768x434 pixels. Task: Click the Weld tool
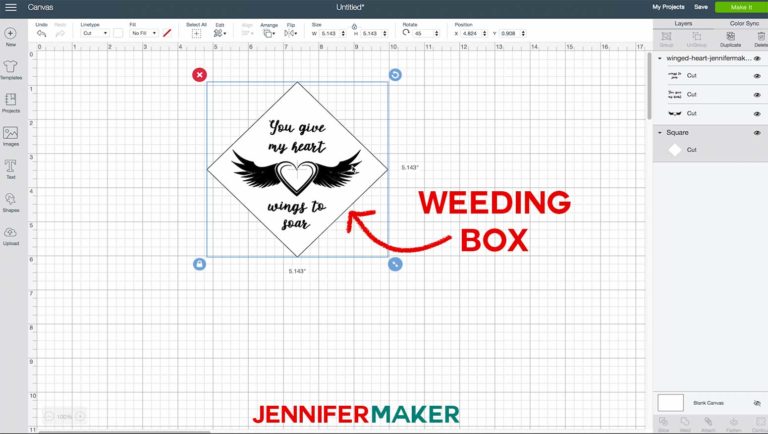pyautogui.click(x=685, y=424)
